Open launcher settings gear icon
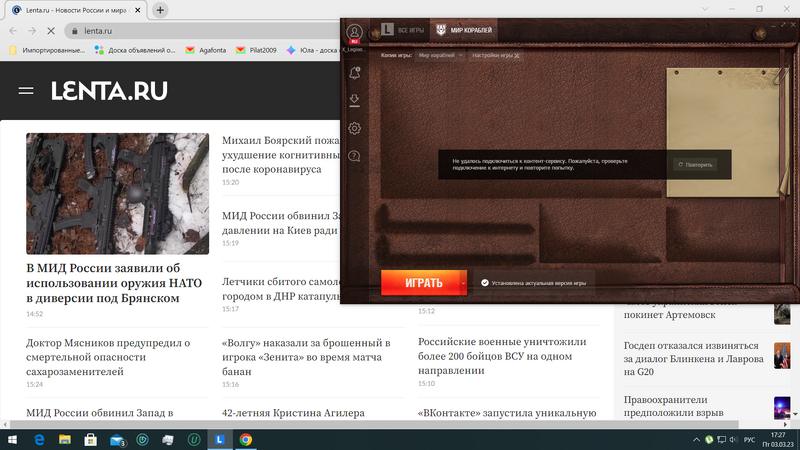The image size is (800, 450). (354, 128)
